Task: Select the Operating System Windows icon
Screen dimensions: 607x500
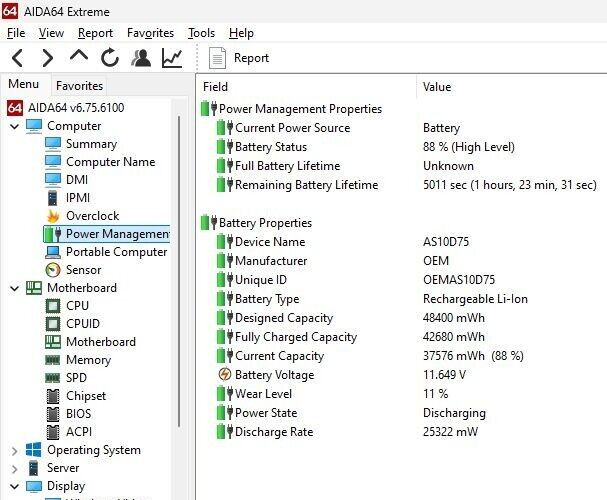Action: pos(33,450)
